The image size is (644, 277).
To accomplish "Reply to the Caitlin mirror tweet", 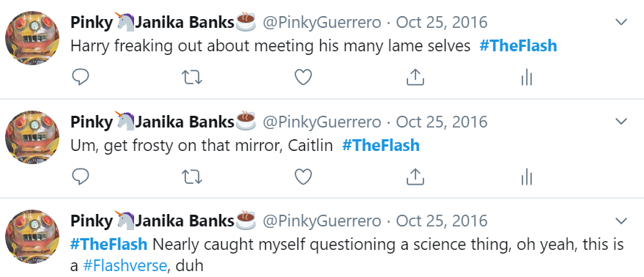I will (x=81, y=177).
